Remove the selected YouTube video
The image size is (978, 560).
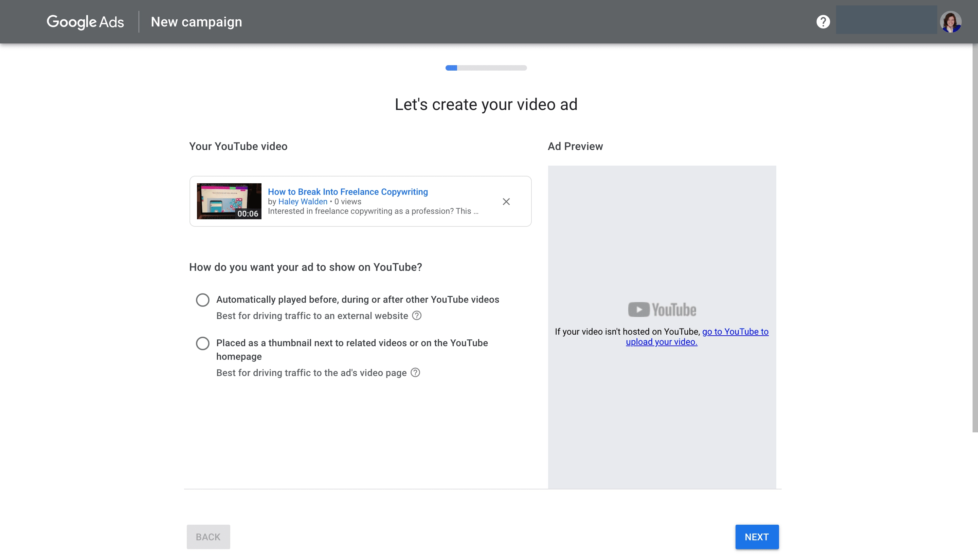(x=506, y=201)
